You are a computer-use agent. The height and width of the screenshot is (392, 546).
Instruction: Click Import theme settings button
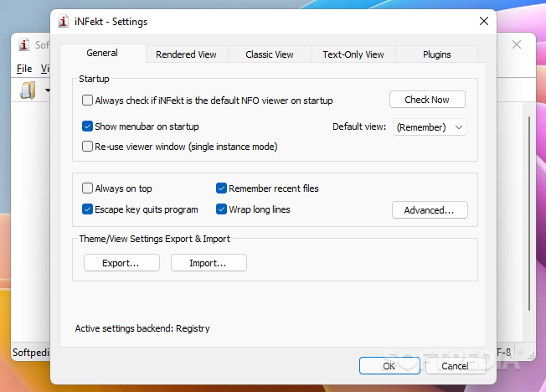(x=209, y=263)
